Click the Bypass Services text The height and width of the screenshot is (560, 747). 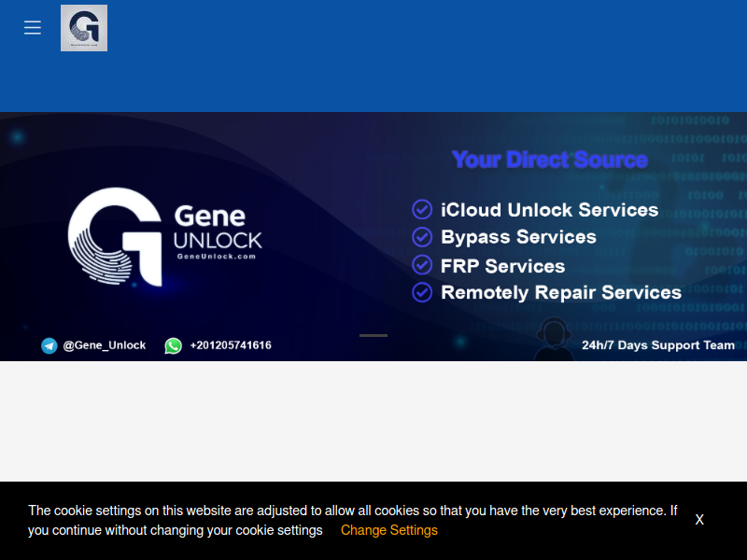point(518,237)
